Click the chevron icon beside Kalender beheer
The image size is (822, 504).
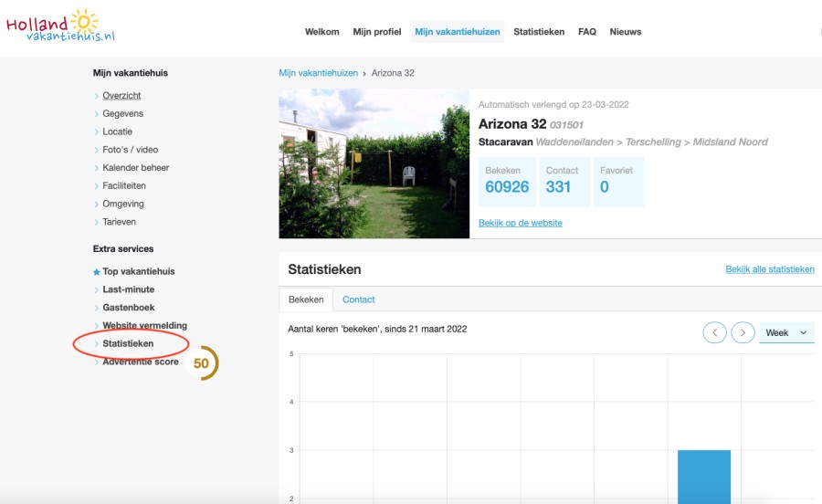click(x=97, y=168)
